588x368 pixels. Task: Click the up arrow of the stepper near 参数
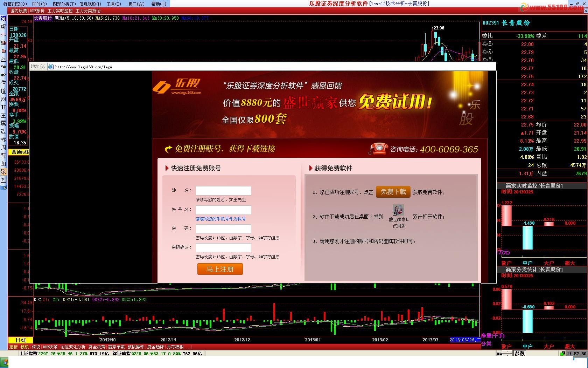[507, 352]
